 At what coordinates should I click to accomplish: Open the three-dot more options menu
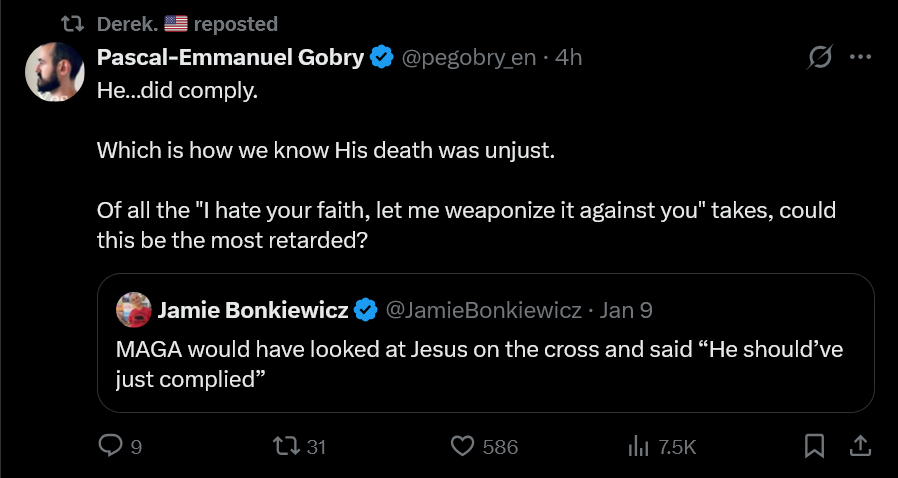tap(860, 58)
